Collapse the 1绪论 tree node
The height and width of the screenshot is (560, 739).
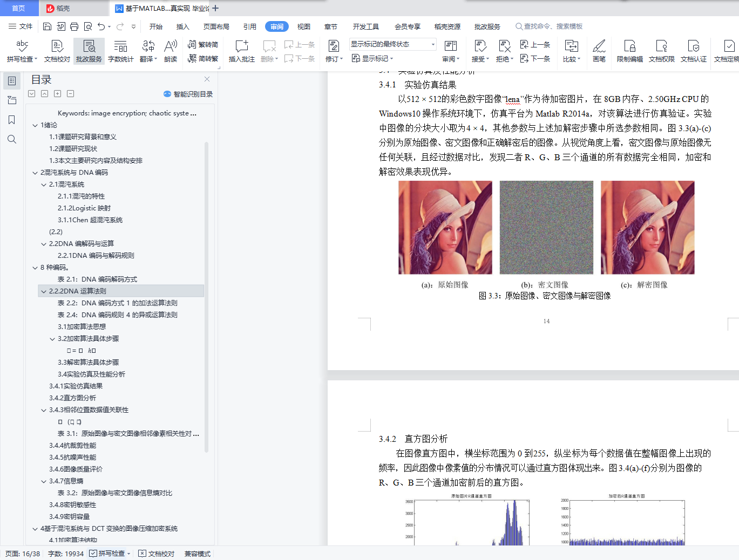[35, 125]
